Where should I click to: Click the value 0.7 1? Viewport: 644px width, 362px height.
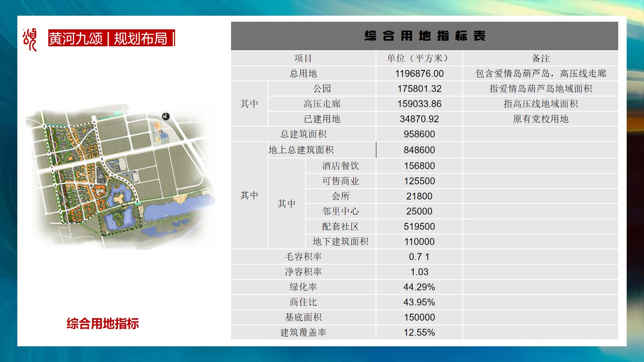[419, 257]
